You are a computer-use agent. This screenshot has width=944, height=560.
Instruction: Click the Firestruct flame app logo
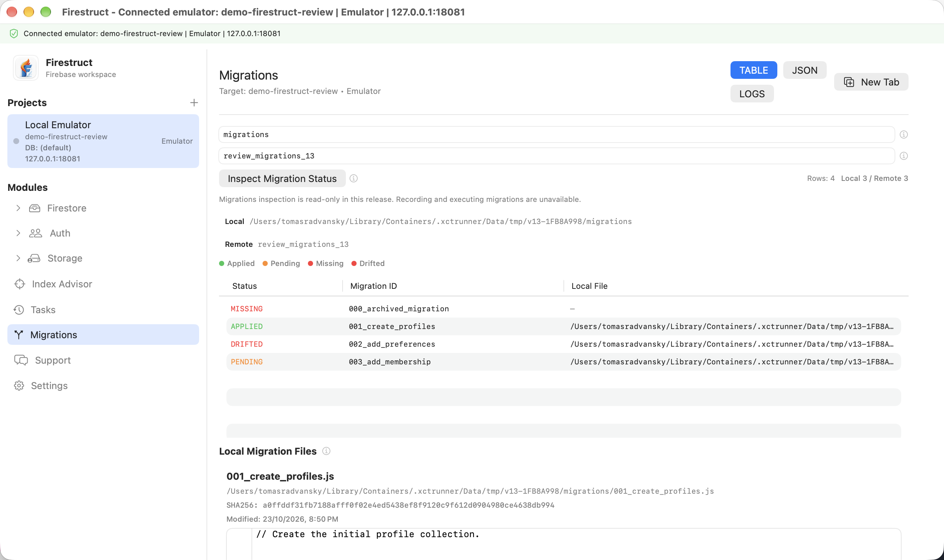pos(26,68)
